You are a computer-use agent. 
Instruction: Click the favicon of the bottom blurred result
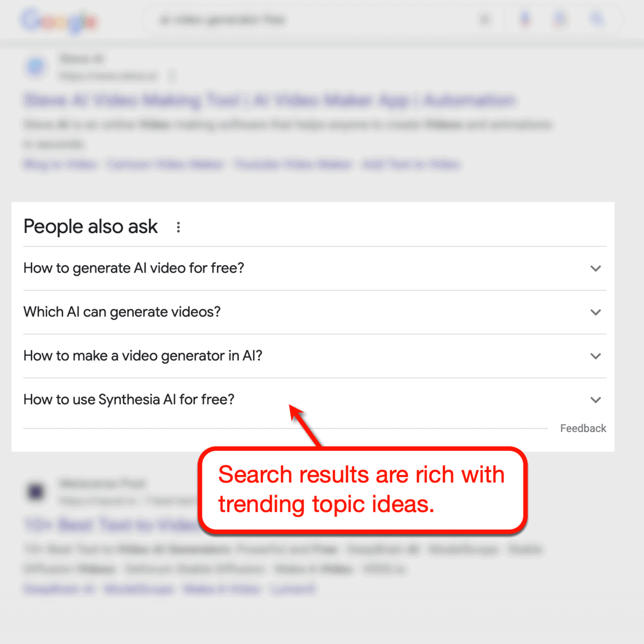[35, 492]
